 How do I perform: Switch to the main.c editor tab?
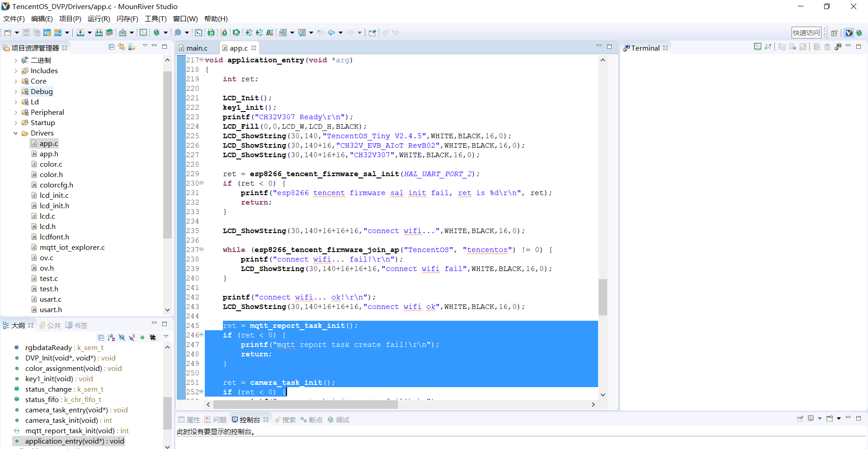coord(197,48)
